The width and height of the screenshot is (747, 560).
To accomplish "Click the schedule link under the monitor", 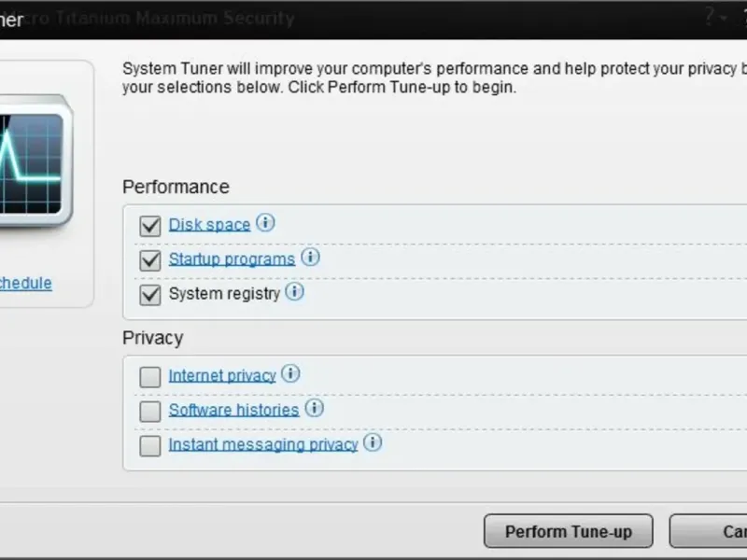I will (x=26, y=284).
